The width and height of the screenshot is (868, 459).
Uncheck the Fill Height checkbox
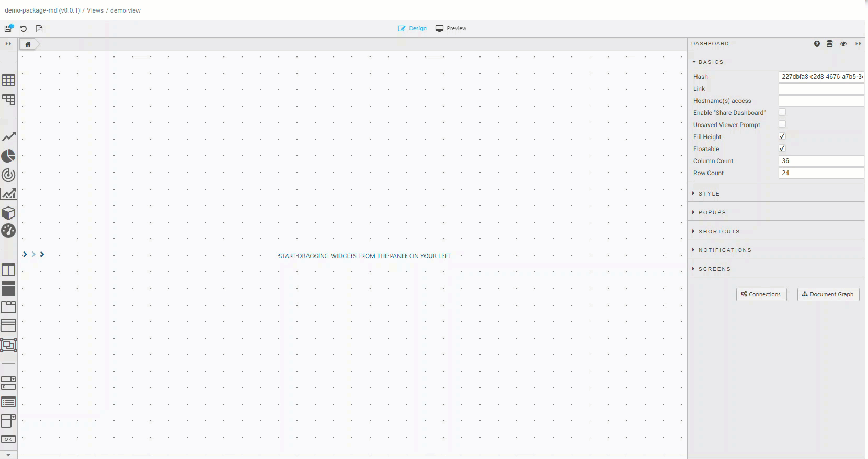[782, 136]
